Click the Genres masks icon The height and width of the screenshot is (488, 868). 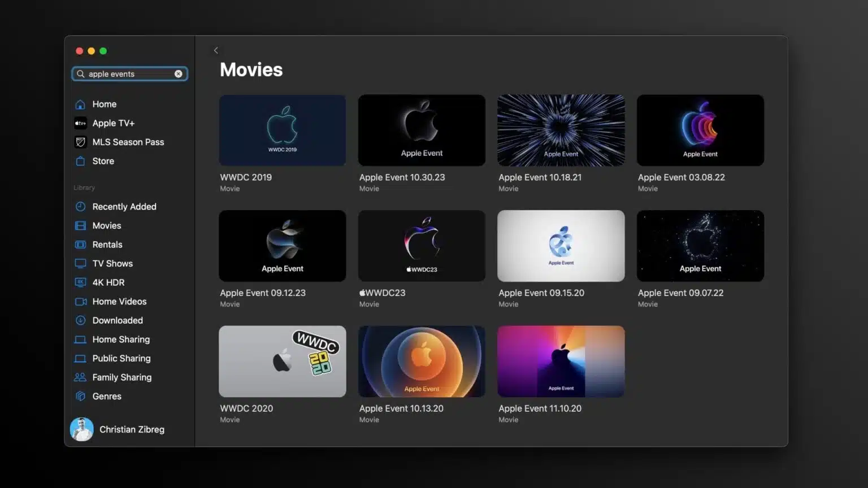80,396
